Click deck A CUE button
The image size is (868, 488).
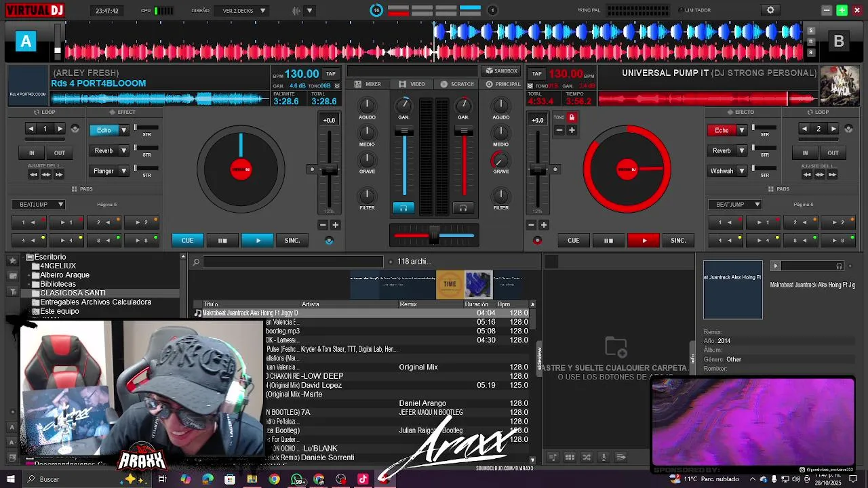(x=187, y=240)
